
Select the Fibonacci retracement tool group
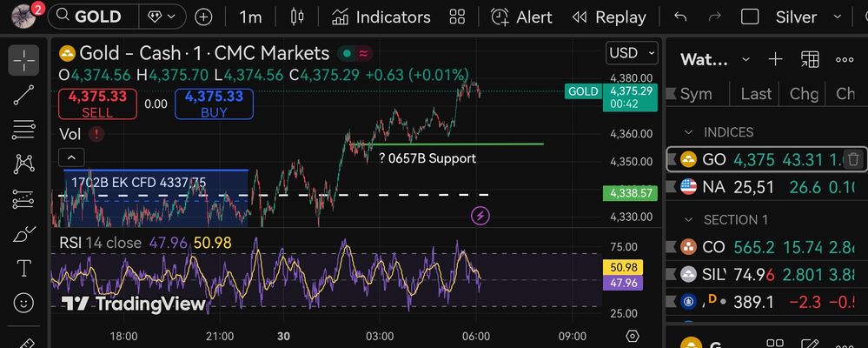[x=23, y=130]
